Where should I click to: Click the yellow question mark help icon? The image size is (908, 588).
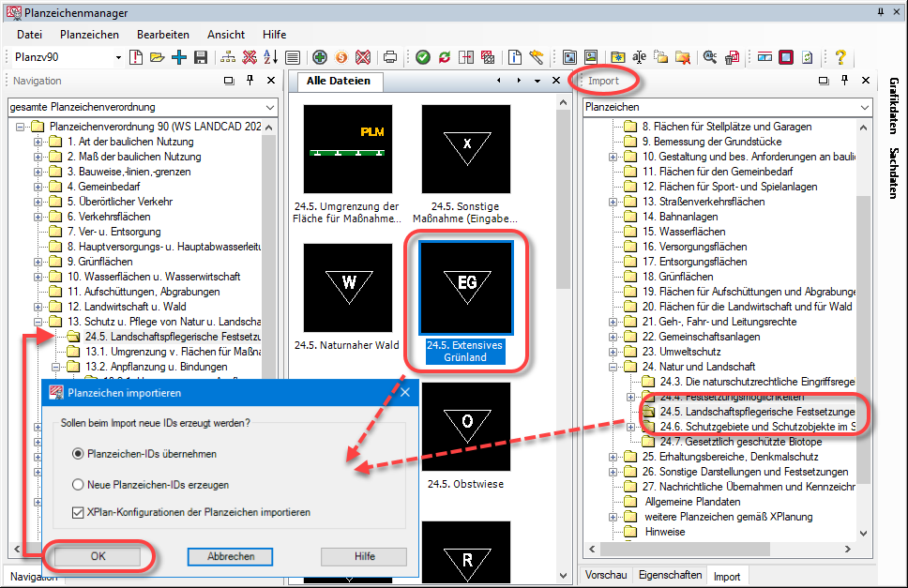coord(840,57)
